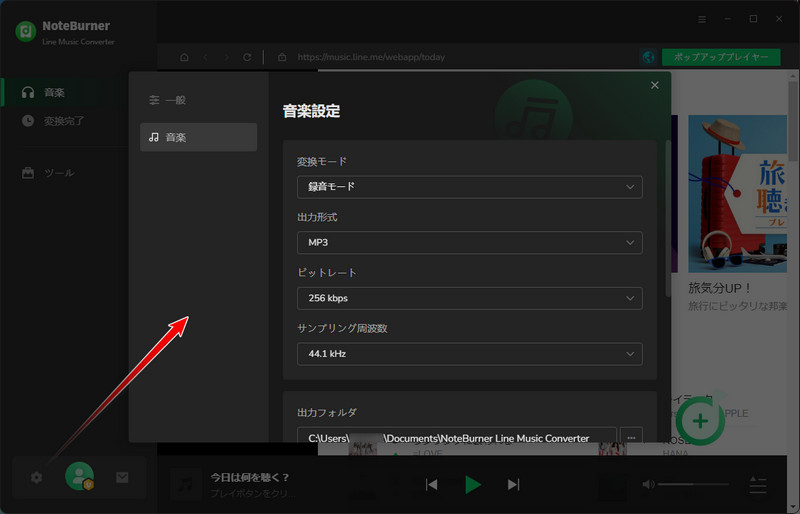The height and width of the screenshot is (514, 800).
Task: Open the user account avatar
Action: pyautogui.click(x=80, y=476)
